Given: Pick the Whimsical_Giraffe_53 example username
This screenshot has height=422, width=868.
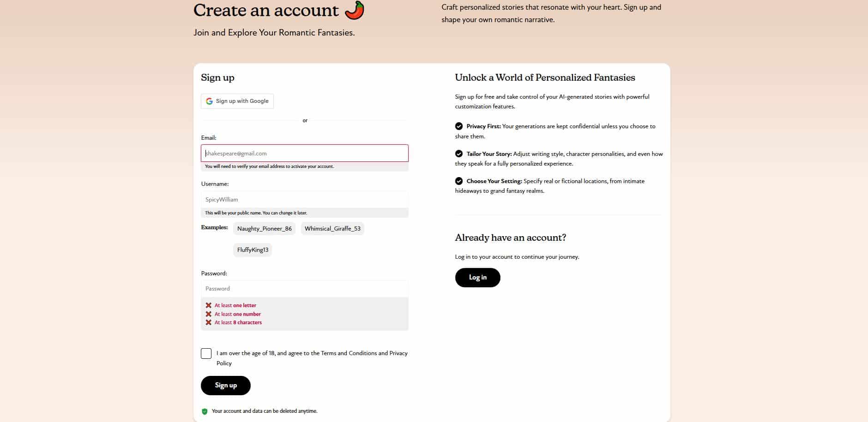Looking at the screenshot, I should tap(332, 229).
